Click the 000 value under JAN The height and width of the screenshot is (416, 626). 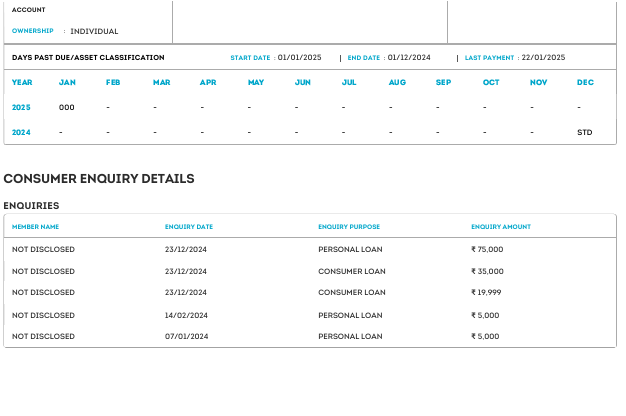click(67, 106)
